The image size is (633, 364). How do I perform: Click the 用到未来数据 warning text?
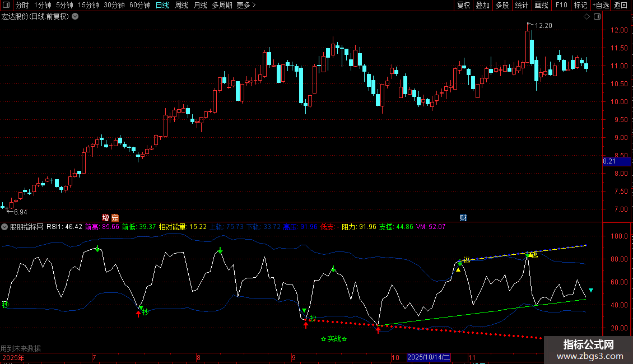coord(21,348)
